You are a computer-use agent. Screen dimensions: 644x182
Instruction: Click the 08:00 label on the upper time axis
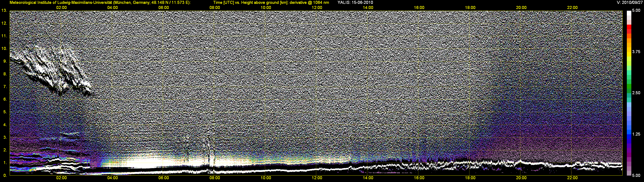(x=215, y=8)
